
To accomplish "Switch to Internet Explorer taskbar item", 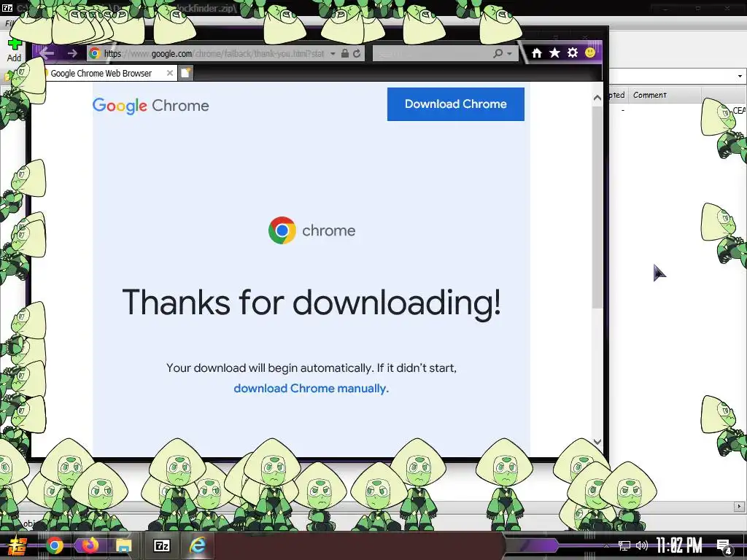I will [x=197, y=545].
